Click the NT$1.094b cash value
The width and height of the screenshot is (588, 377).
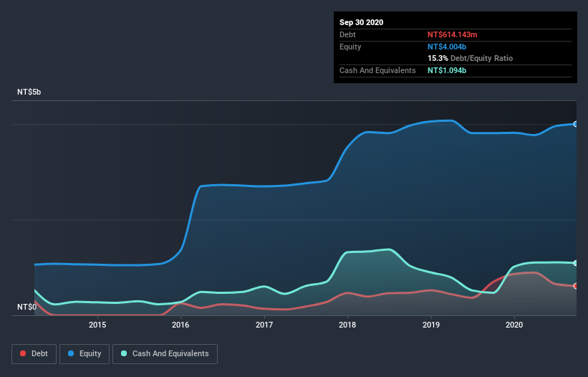(447, 70)
